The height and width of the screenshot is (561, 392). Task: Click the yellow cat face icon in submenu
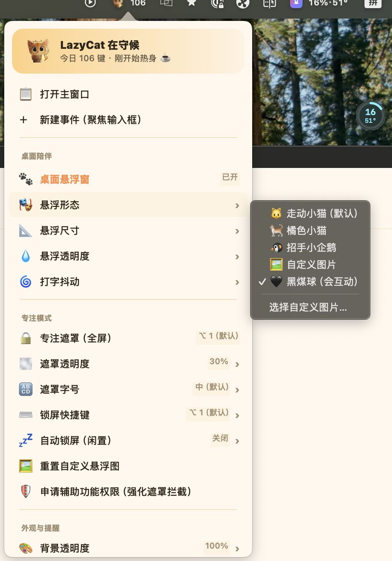pos(276,213)
